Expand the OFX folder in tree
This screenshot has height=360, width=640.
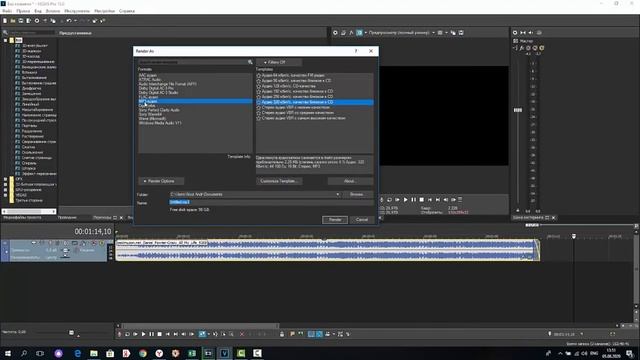(5, 179)
